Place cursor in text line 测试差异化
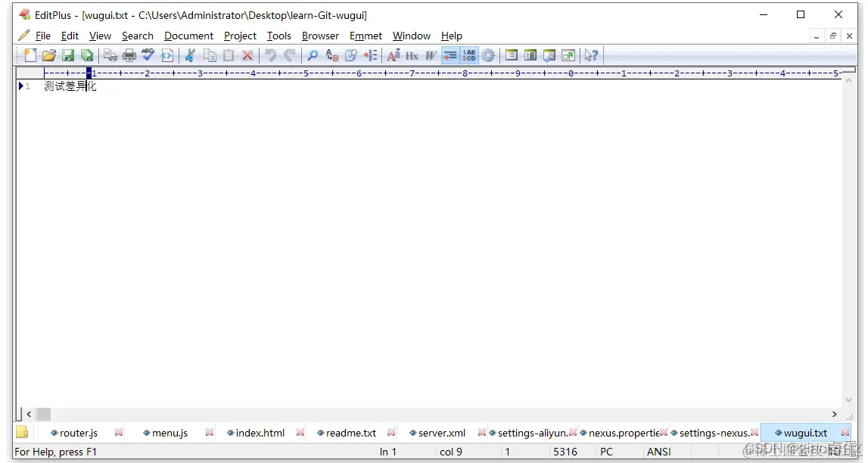This screenshot has width=868, height=463. [70, 86]
